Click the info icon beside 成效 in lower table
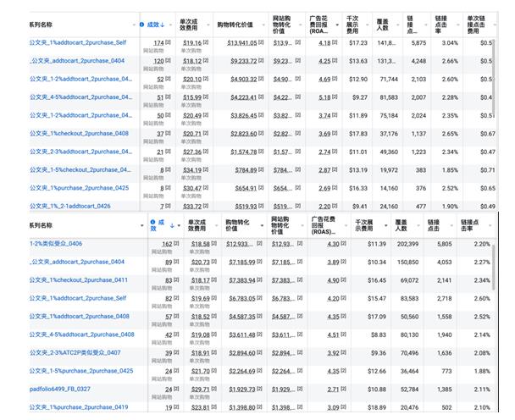 click(x=152, y=223)
